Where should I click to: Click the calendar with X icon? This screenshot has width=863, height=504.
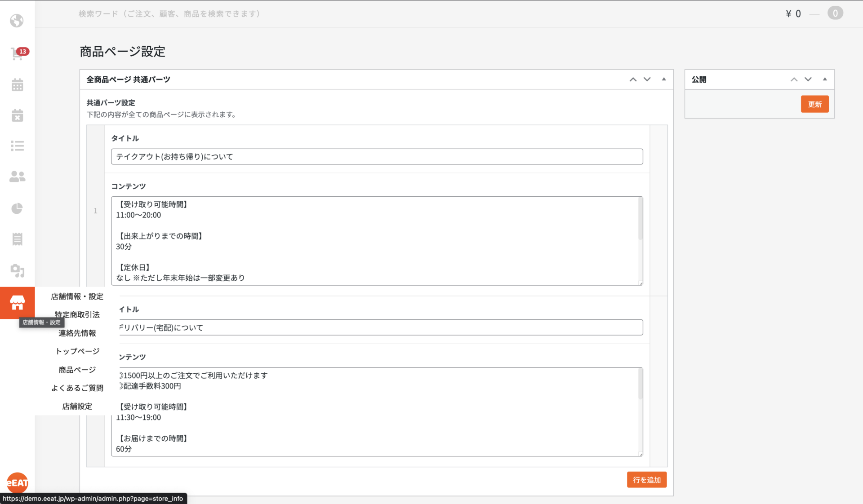point(17,115)
